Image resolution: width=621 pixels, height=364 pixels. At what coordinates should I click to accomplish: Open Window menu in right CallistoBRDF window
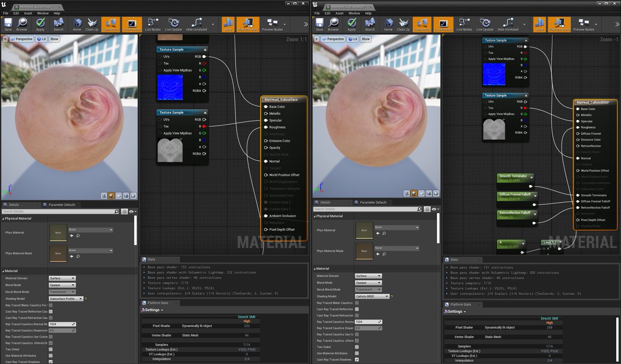click(x=354, y=13)
